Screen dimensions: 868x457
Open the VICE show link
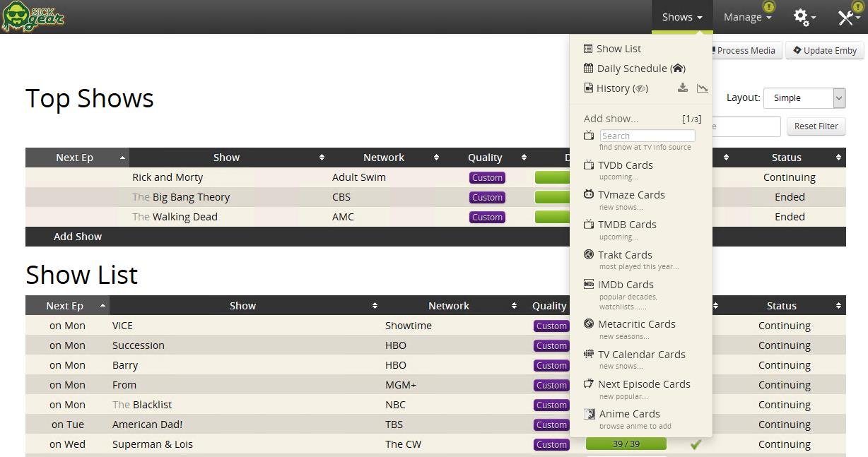click(x=122, y=326)
